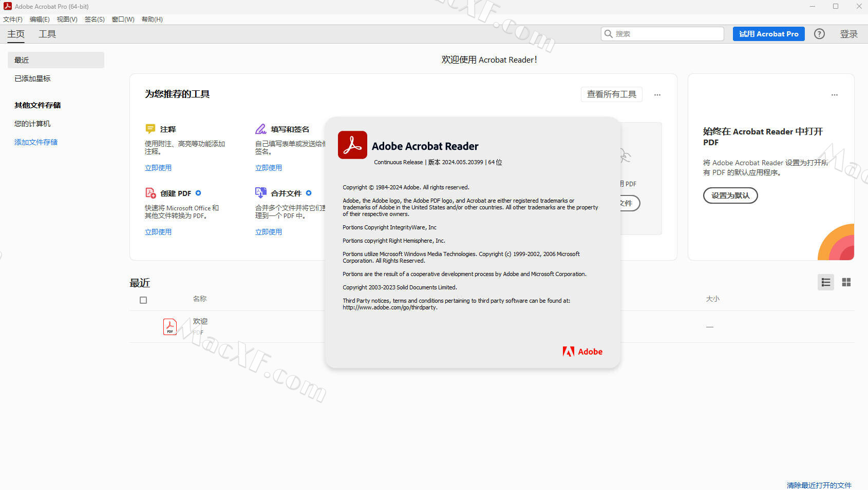Click the 欢迎 PDF file icon
The image size is (868, 490).
(170, 327)
